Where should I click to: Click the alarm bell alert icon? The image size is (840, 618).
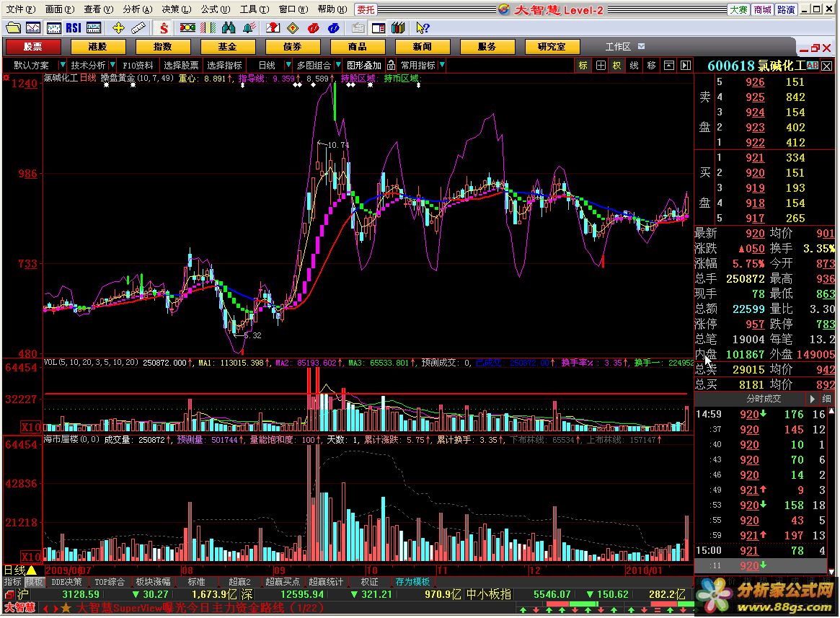click(x=249, y=28)
